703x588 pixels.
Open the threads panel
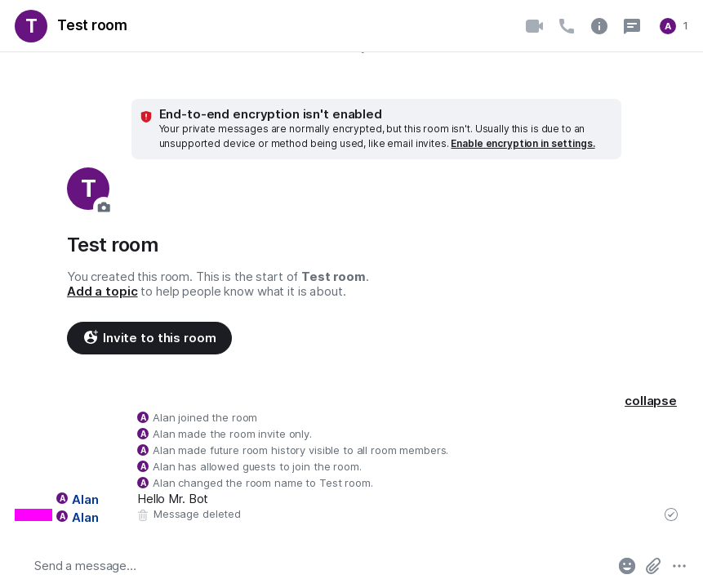click(632, 26)
